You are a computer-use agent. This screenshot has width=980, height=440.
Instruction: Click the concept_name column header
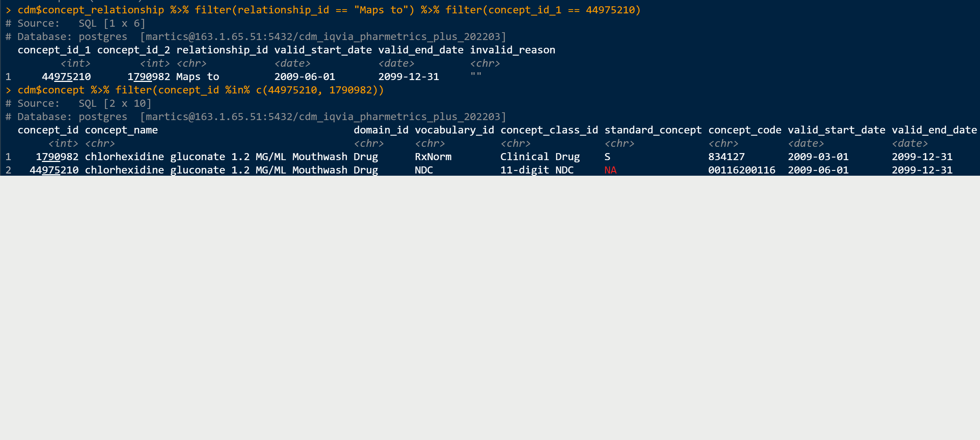click(121, 130)
